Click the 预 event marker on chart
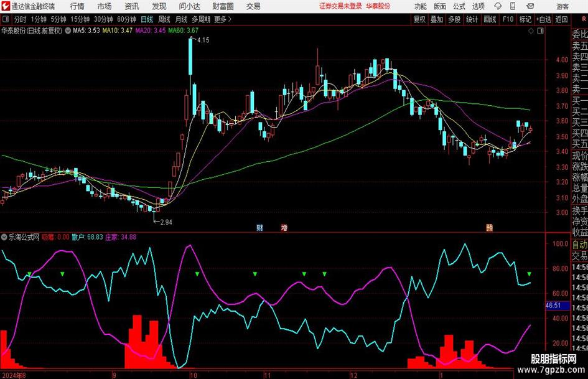 point(489,227)
